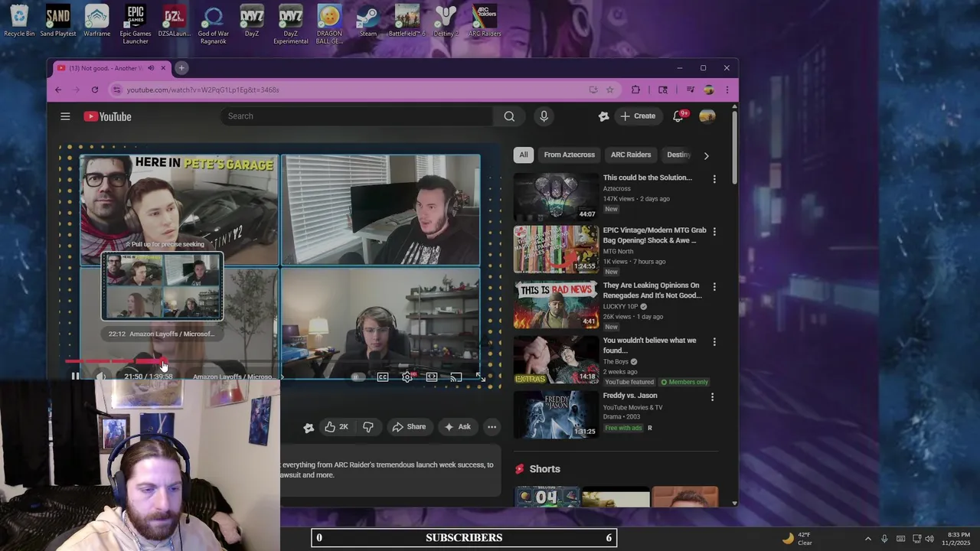Go to the YouTube home logo
Image resolution: width=980 pixels, height=551 pixels.
click(107, 116)
